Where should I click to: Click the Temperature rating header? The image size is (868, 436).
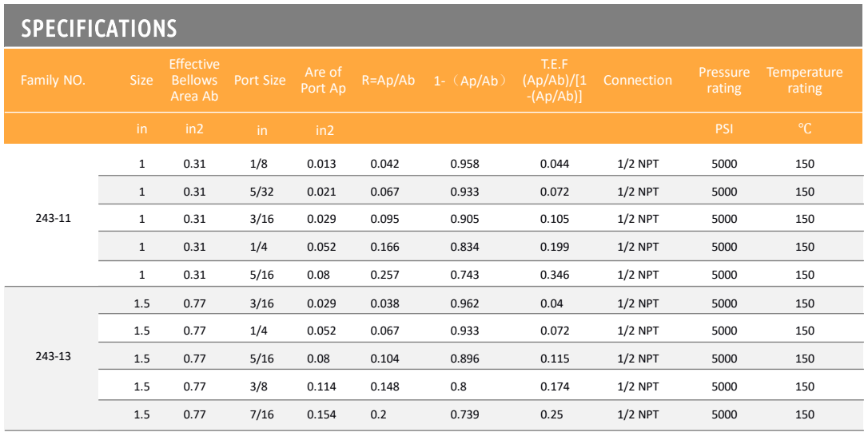pyautogui.click(x=804, y=80)
